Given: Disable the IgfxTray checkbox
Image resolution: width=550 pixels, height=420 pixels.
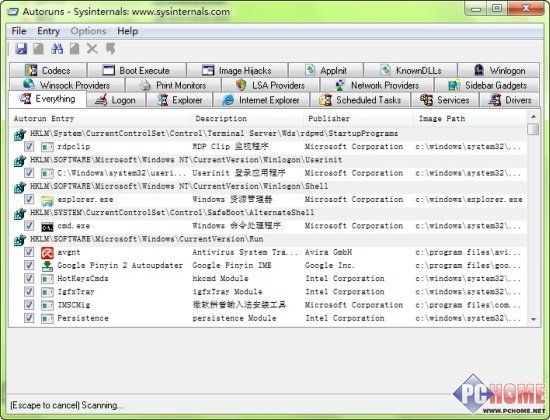Looking at the screenshot, I should tap(29, 292).
